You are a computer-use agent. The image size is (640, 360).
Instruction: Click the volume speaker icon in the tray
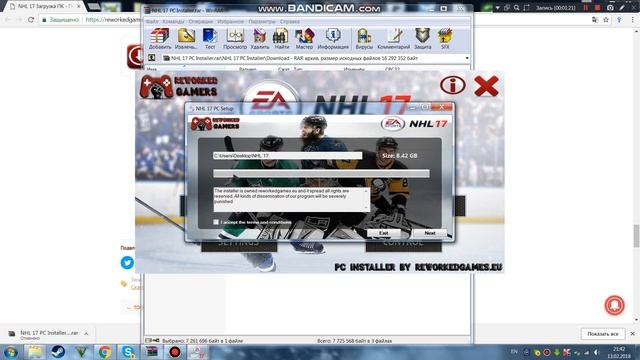[x=596, y=352]
